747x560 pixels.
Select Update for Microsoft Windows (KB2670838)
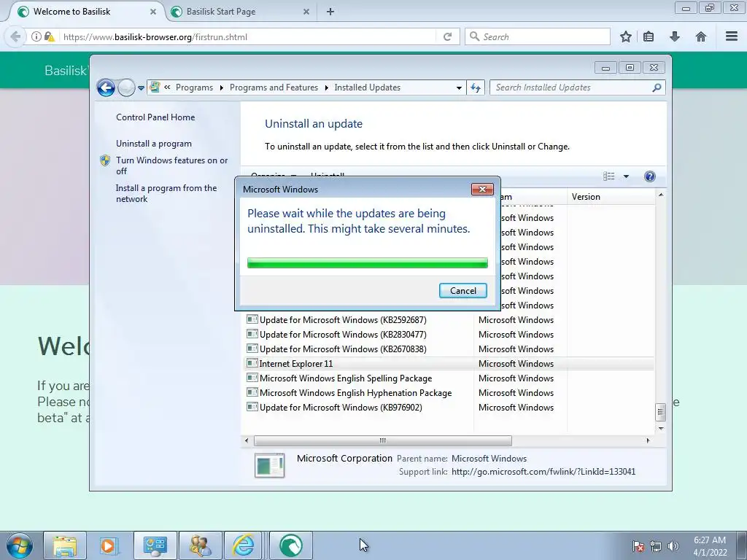449,349
